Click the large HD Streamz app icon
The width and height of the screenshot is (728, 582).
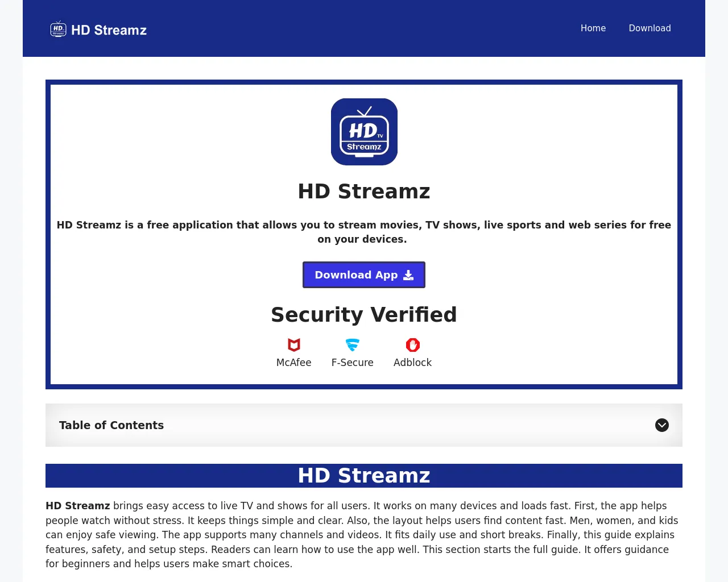pyautogui.click(x=364, y=132)
